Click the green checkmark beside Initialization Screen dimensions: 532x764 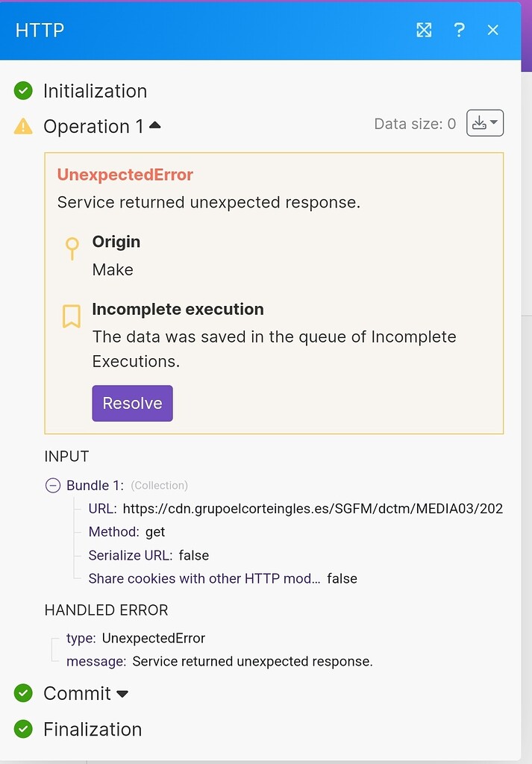click(x=22, y=90)
